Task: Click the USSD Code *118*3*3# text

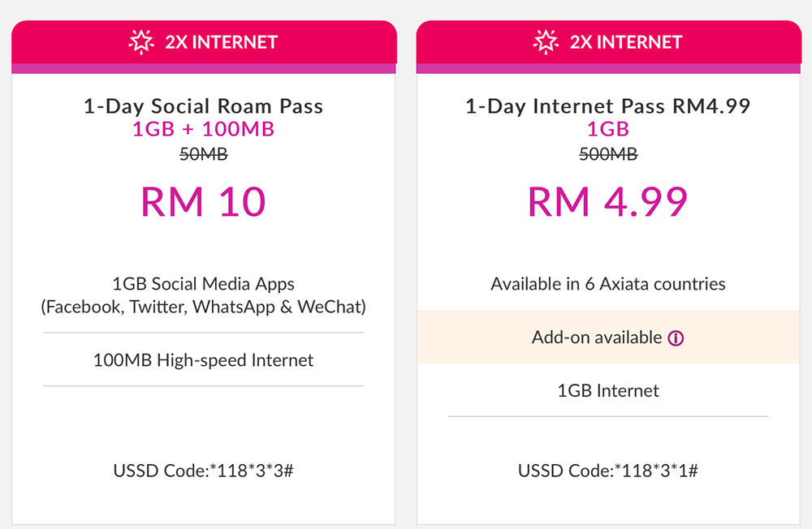Action: coord(203,471)
